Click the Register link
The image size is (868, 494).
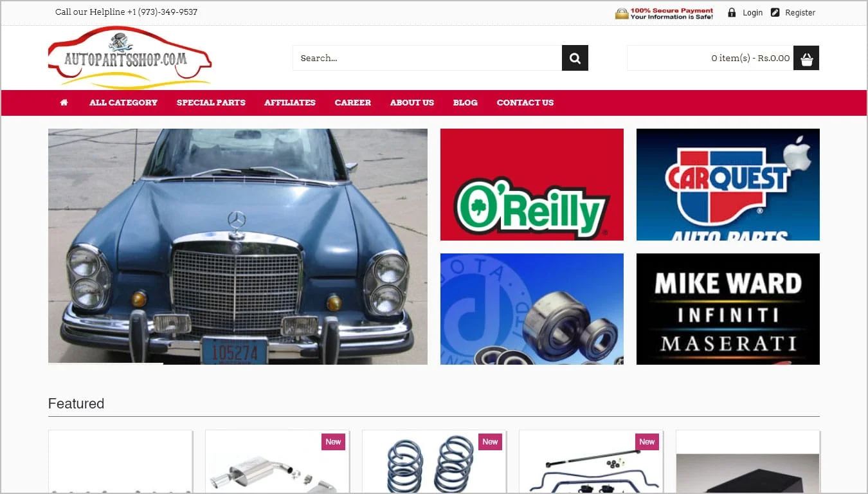point(800,12)
